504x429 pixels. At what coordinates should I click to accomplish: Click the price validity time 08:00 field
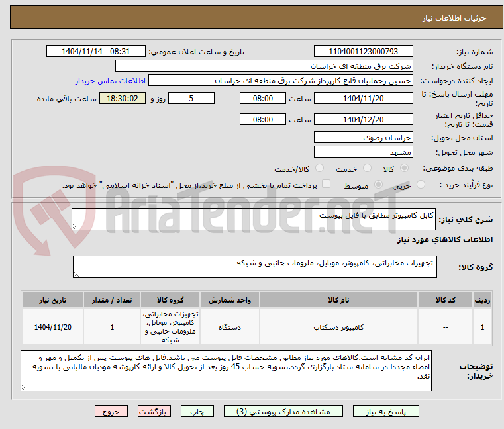(263, 120)
